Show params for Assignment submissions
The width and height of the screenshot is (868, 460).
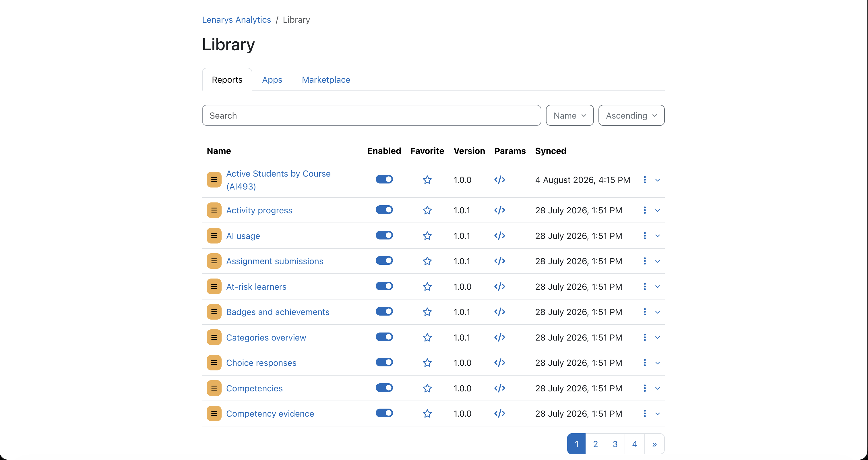coord(499,261)
